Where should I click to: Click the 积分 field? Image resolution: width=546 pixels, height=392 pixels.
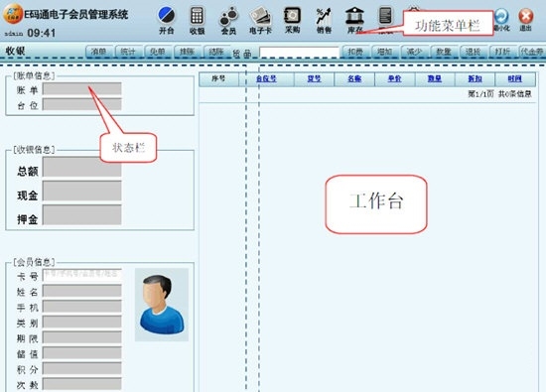(81, 368)
